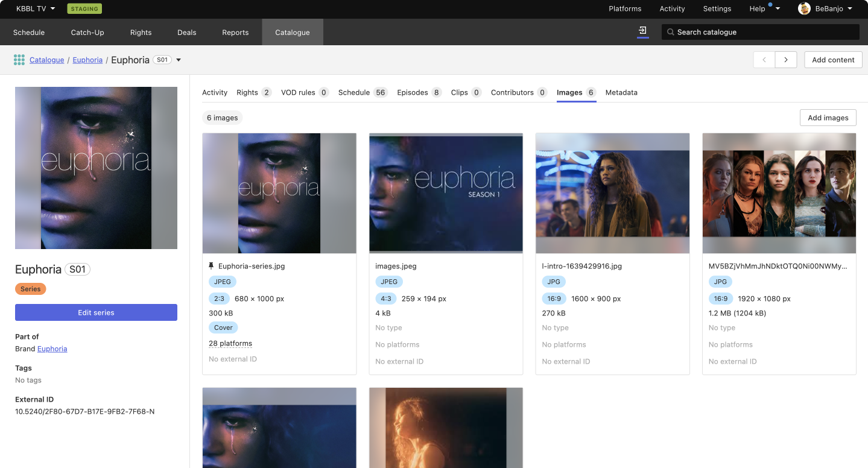This screenshot has width=868, height=468.
Task: Click the Cover type badge
Action: click(223, 327)
